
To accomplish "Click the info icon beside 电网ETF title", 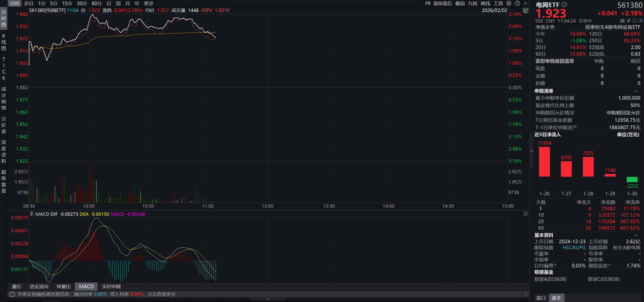I will pyautogui.click(x=565, y=4).
